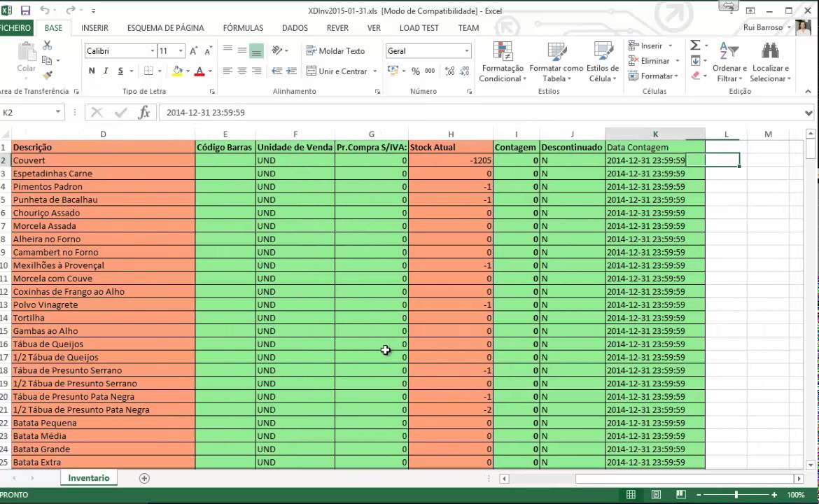Decrease font size with the smaller A icon
The image size is (819, 504).
[208, 50]
